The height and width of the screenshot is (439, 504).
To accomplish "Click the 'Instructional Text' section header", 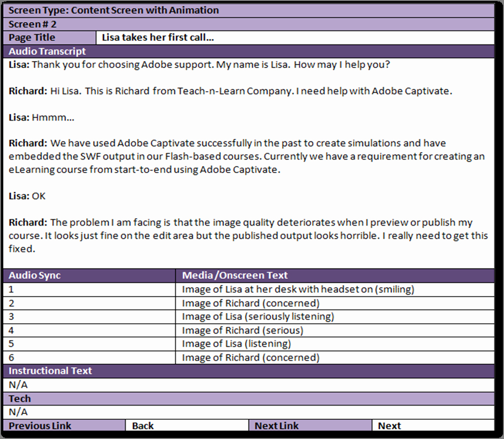I will 249,371.
